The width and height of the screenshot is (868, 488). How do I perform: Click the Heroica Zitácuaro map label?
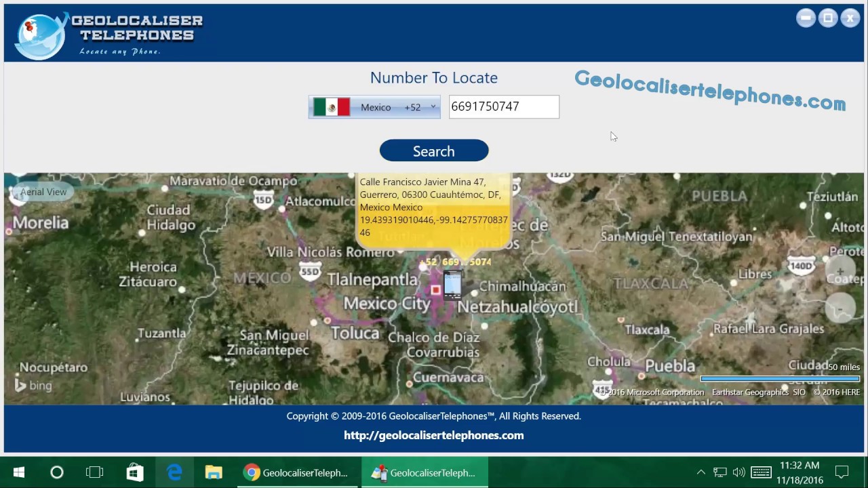(148, 274)
